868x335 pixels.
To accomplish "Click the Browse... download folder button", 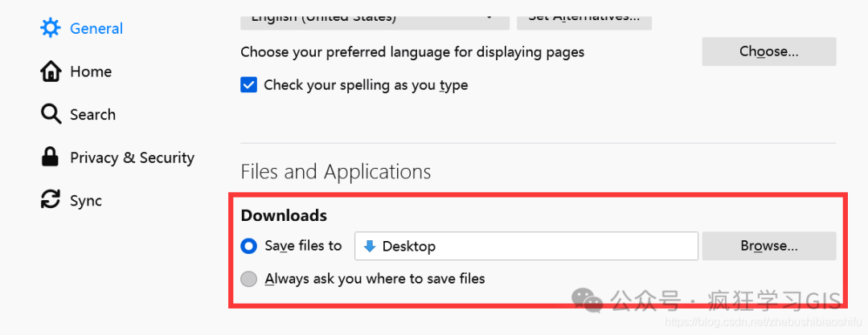I will click(769, 246).
